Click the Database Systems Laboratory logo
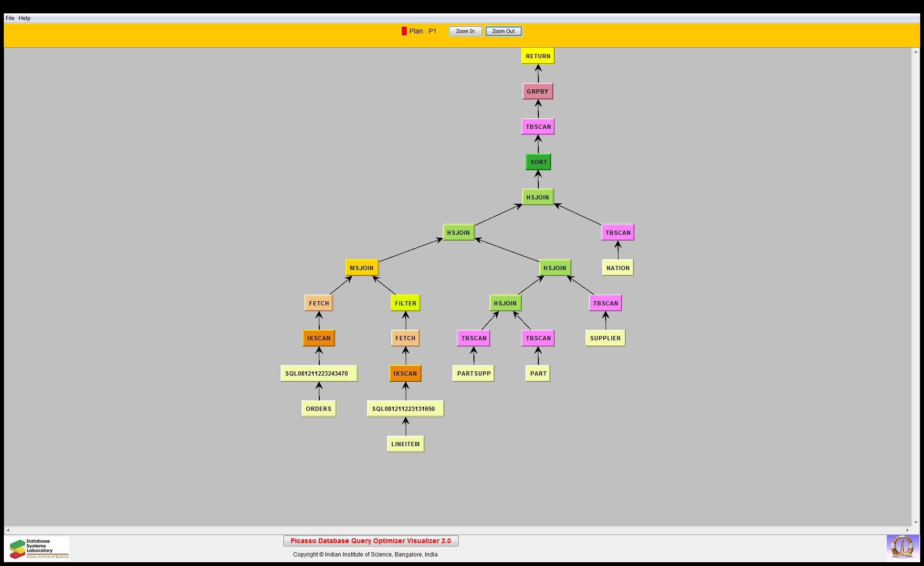The height and width of the screenshot is (566, 924). (37, 548)
